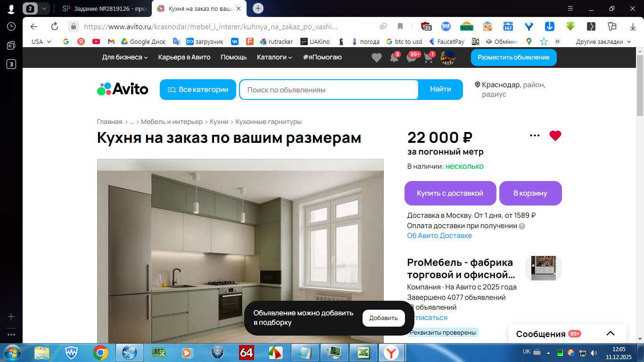Open breadcrumb 'Кухни' link
The width and height of the screenshot is (644, 362).
219,122
